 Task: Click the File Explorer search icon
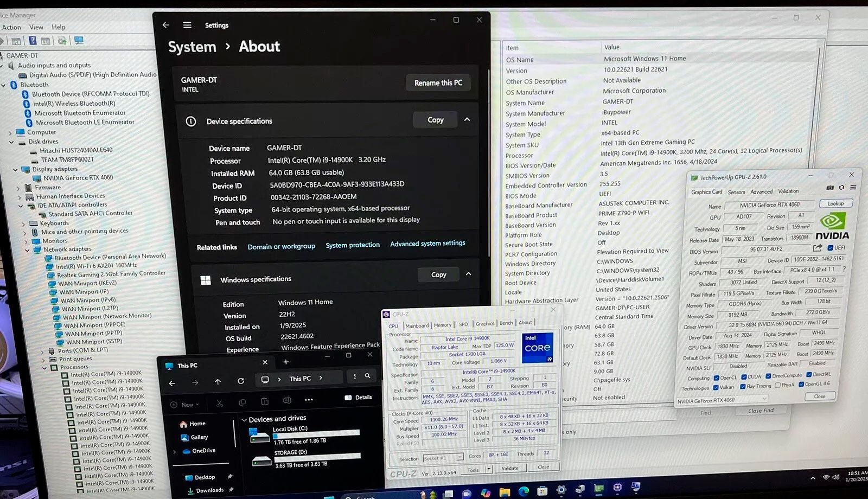tap(367, 375)
